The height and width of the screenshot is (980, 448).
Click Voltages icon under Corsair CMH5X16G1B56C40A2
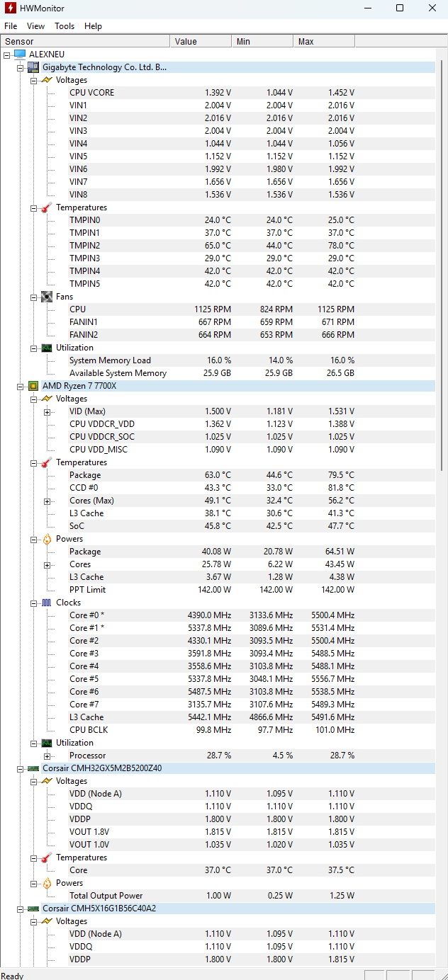47,921
